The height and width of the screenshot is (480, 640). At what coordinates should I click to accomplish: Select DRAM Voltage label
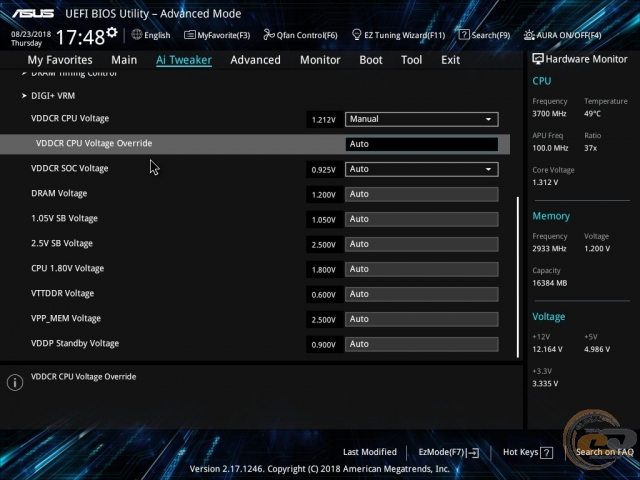(x=59, y=193)
